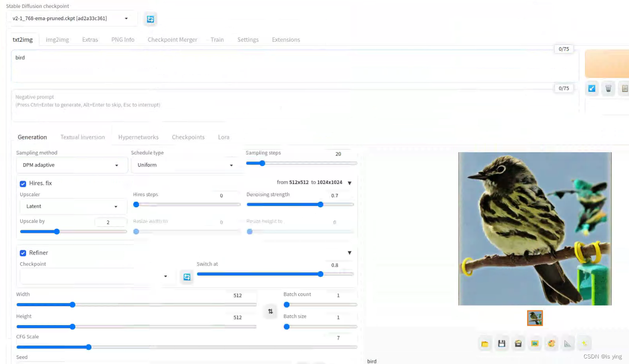Uncheck the Refiner checkbox

coord(23,253)
